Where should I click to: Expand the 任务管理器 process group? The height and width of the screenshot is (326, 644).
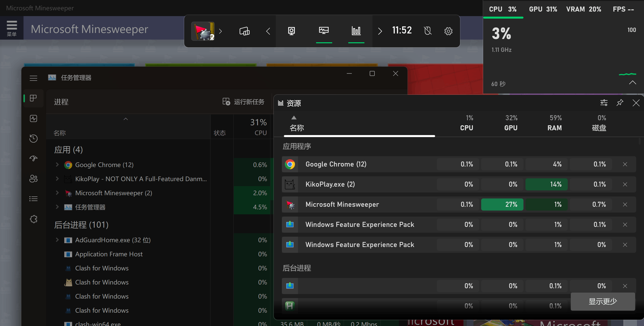(57, 207)
